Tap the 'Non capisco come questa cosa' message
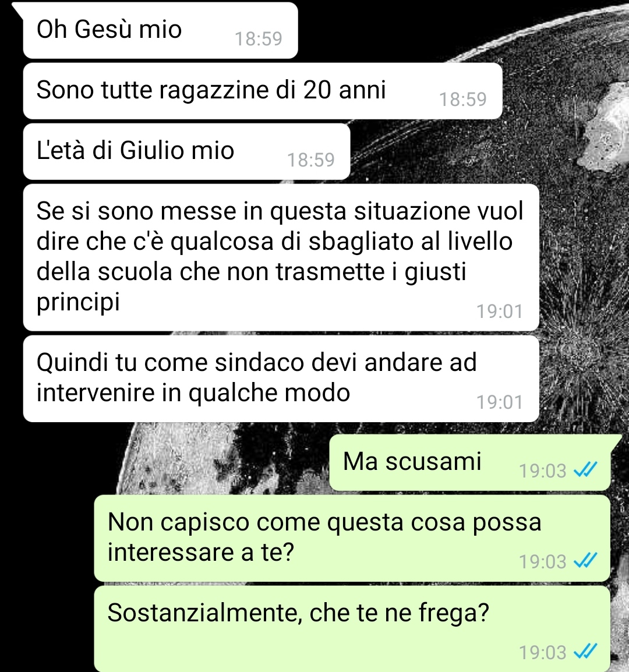This screenshot has width=629, height=672. (x=352, y=538)
